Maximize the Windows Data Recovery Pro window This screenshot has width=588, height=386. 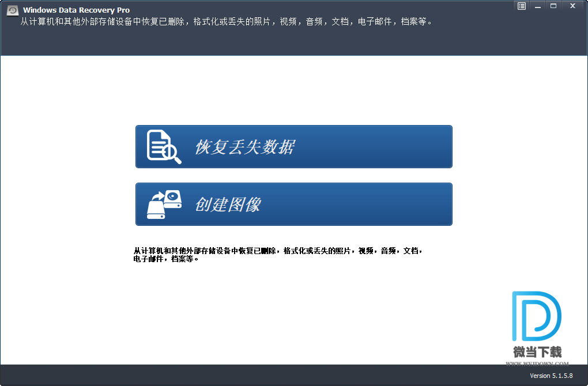point(553,6)
